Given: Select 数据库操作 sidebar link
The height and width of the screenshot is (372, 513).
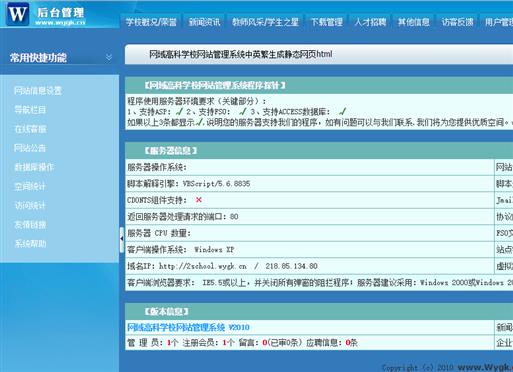Looking at the screenshot, I should (34, 167).
